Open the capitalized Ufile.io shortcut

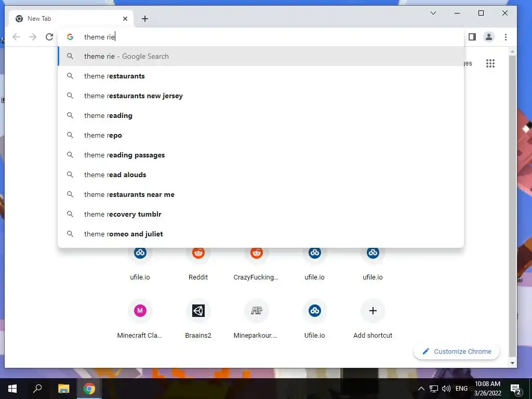click(x=314, y=319)
